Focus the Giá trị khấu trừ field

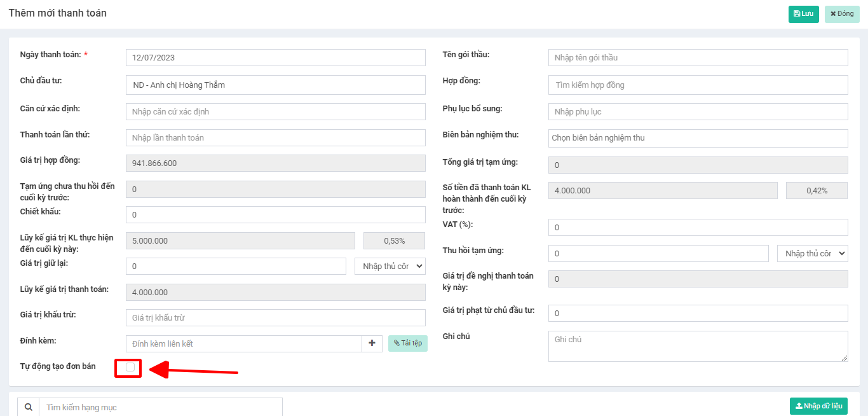click(x=275, y=317)
